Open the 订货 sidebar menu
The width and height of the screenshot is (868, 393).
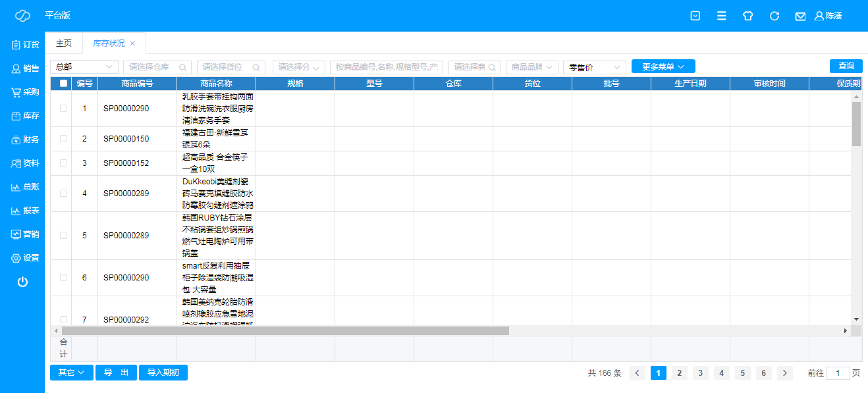[x=25, y=45]
